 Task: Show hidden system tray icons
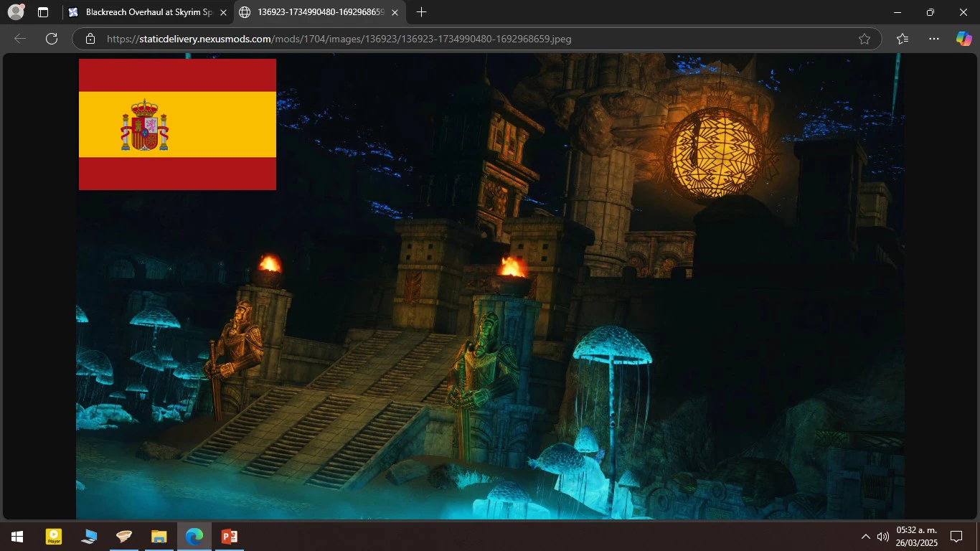866,537
